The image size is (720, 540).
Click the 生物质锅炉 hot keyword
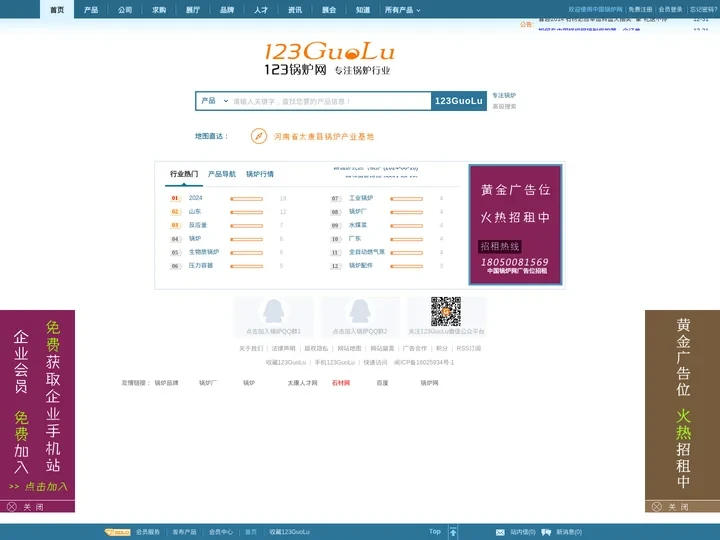[x=204, y=252]
